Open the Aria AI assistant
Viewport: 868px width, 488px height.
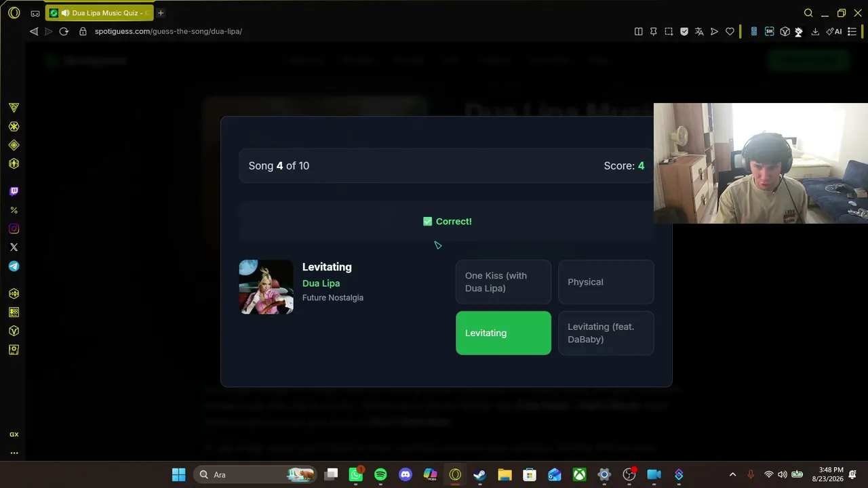pyautogui.click(x=834, y=31)
